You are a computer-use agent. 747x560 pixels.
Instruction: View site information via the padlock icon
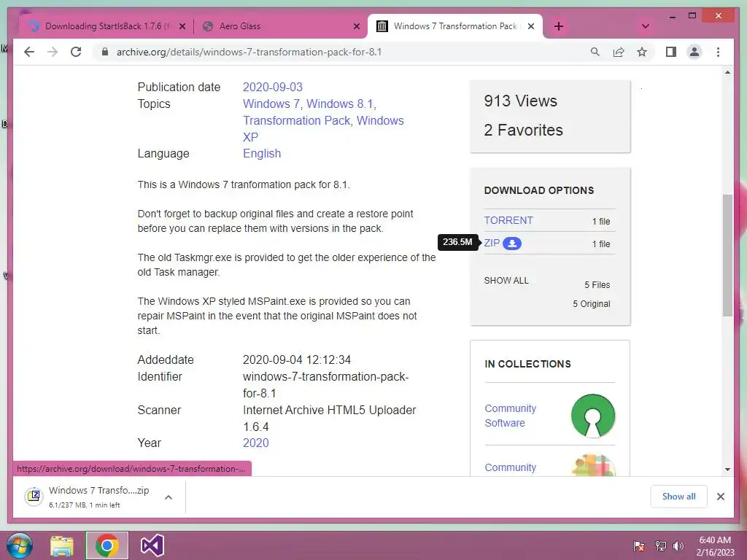[105, 52]
